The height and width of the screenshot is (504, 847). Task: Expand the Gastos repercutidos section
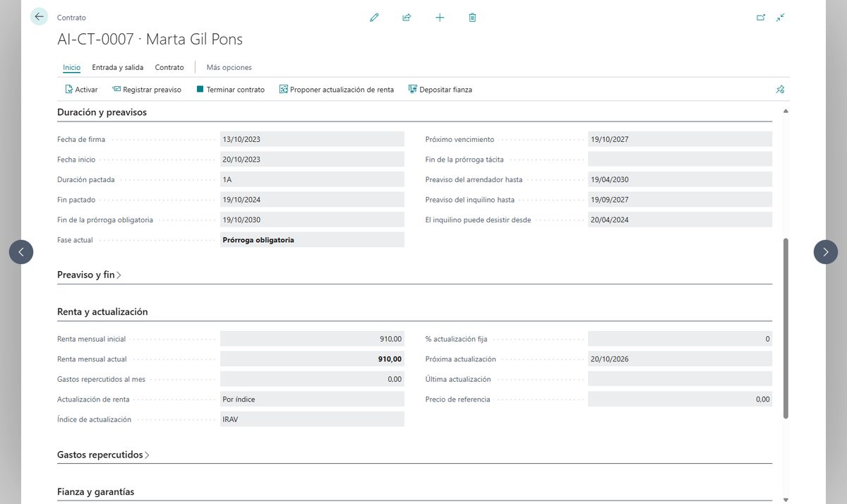tap(103, 455)
